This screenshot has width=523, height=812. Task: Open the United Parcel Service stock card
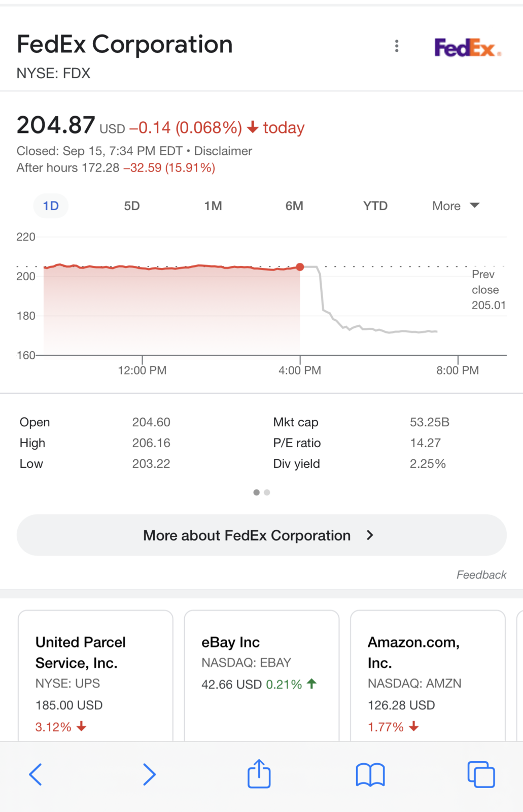[95, 675]
